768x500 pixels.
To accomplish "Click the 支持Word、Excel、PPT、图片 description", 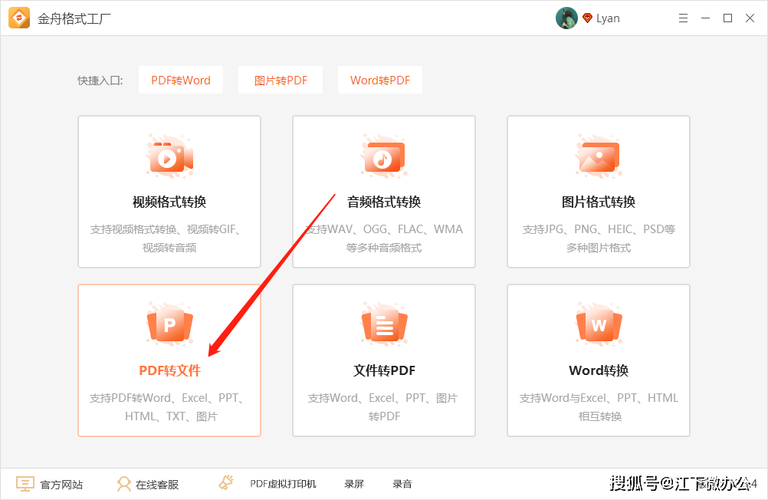I will click(383, 398).
